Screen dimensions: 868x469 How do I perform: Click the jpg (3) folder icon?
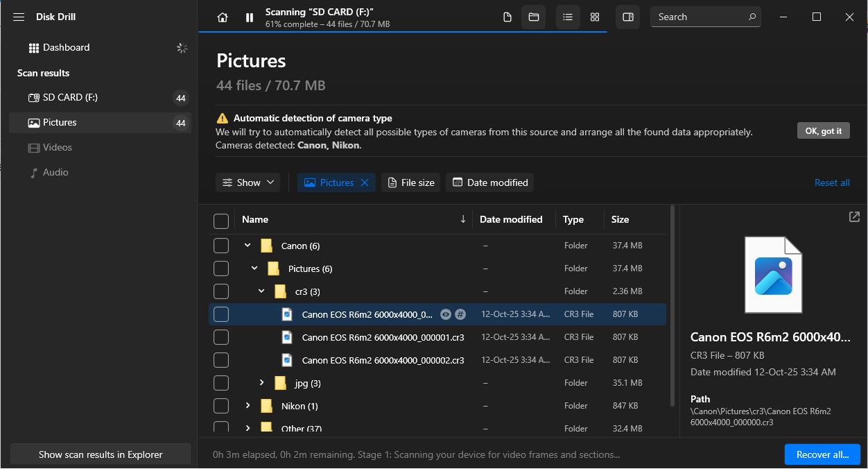click(280, 383)
